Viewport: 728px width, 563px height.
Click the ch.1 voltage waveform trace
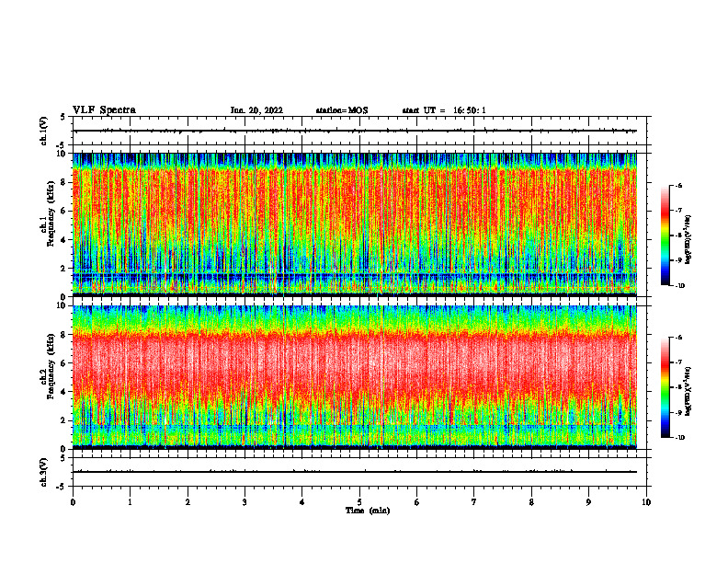coord(355,131)
